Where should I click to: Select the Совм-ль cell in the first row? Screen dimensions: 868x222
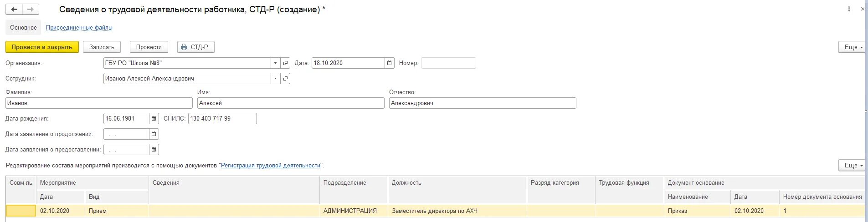(x=21, y=211)
